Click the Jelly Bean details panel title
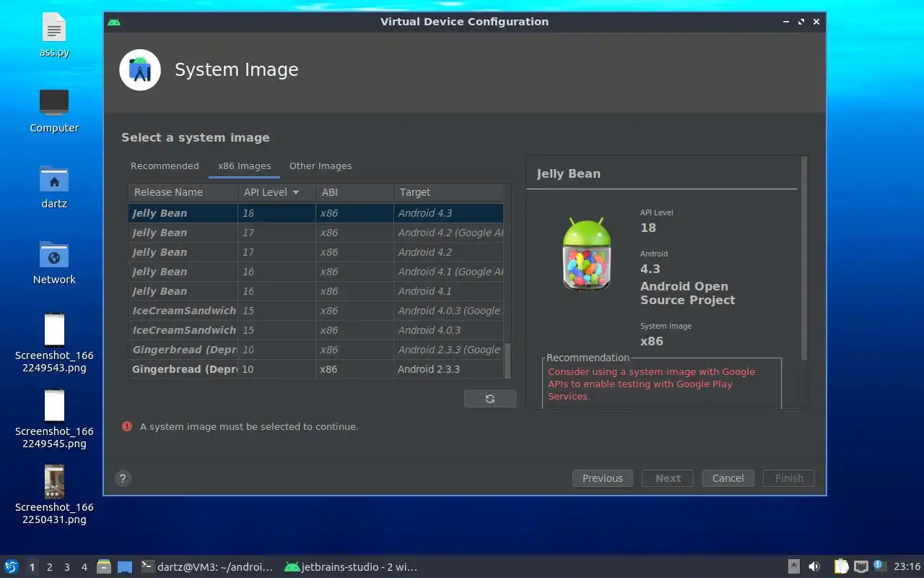The height and width of the screenshot is (578, 924). (x=568, y=173)
